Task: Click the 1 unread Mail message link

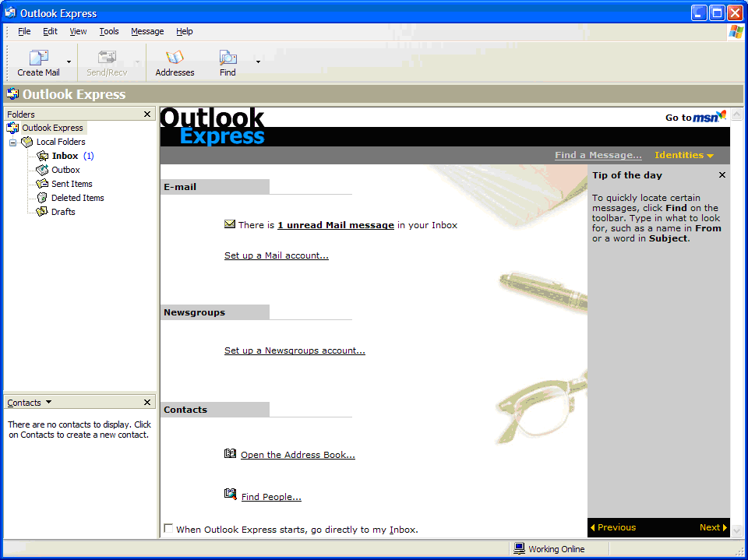Action: coord(335,225)
